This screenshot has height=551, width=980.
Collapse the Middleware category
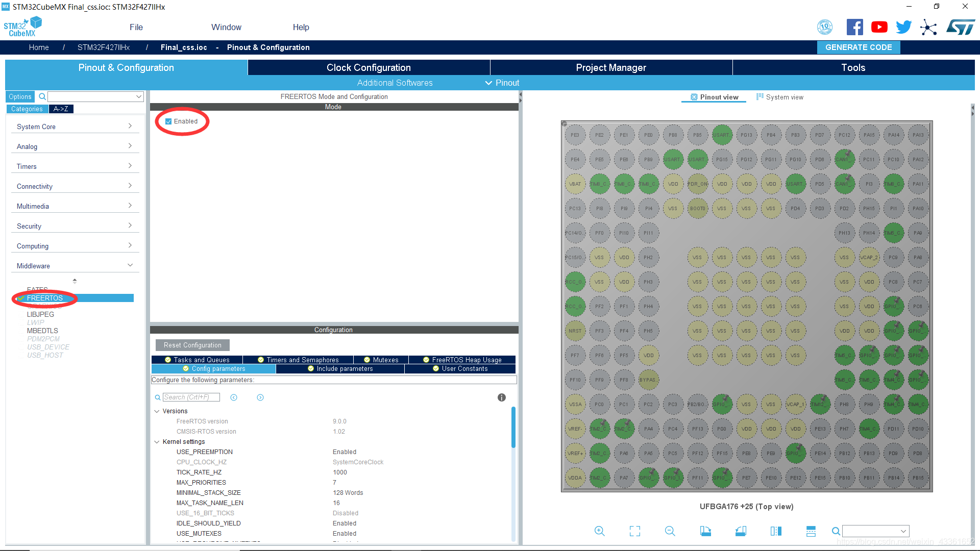(x=75, y=265)
